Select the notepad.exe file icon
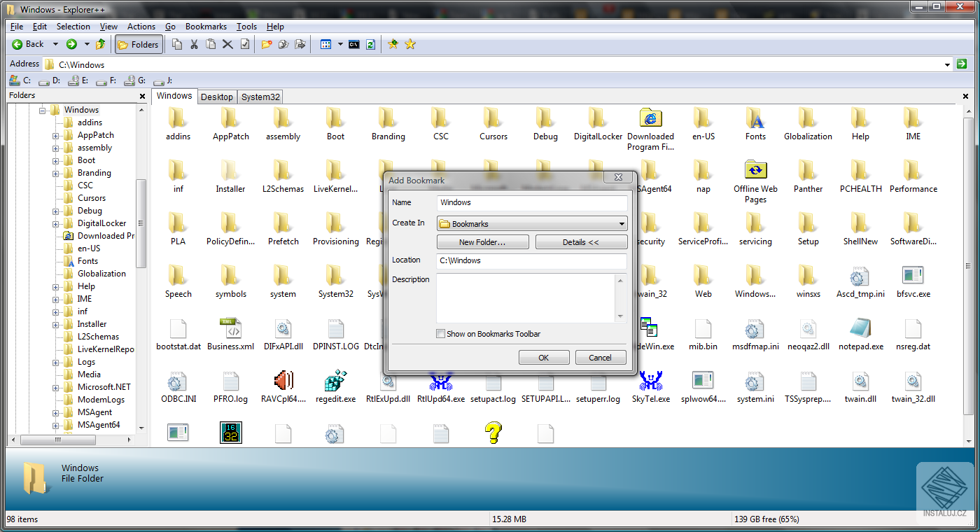Screen dimensions: 980x532 [861, 329]
